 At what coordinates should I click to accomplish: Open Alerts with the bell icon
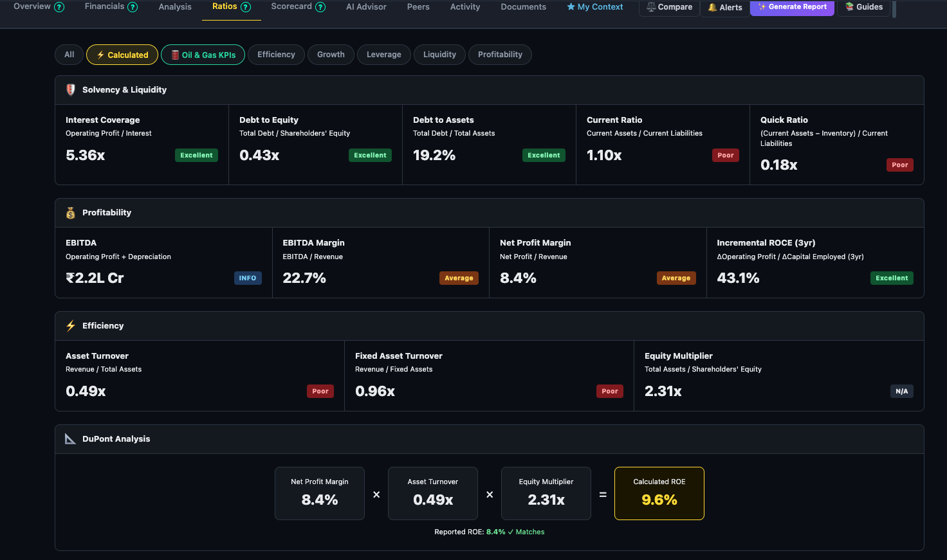(x=725, y=8)
